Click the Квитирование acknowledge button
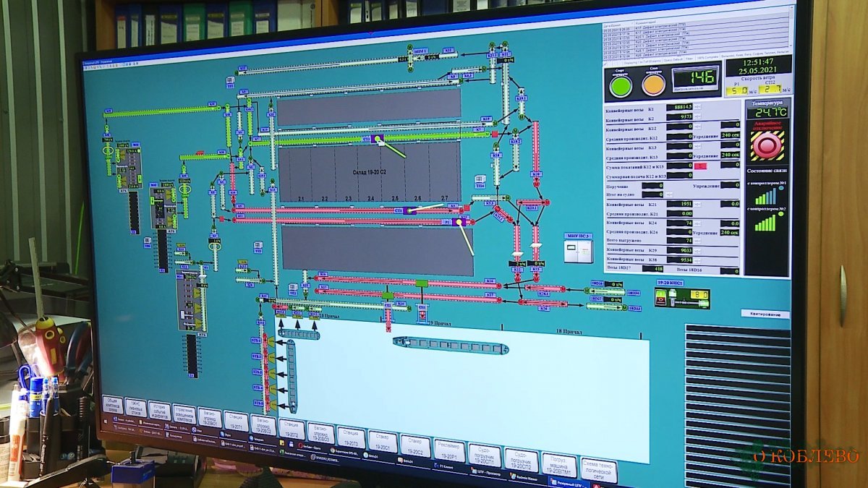This screenshot has height=488, width=868. click(x=765, y=314)
